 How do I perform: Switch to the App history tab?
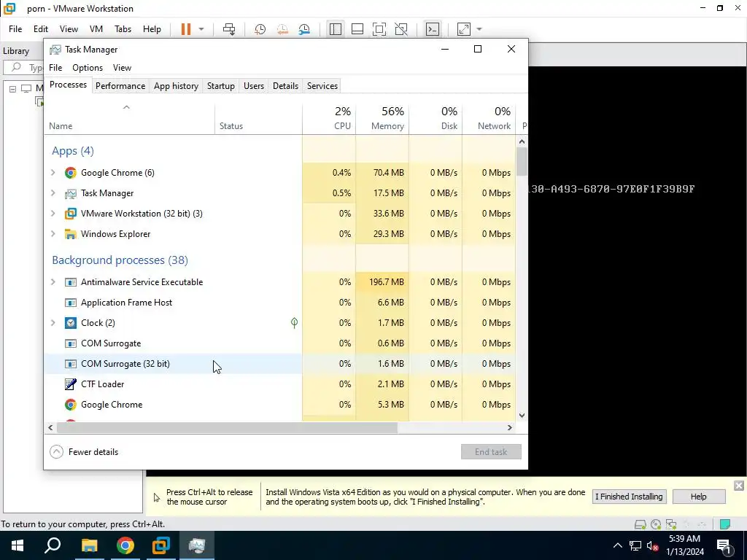(176, 86)
